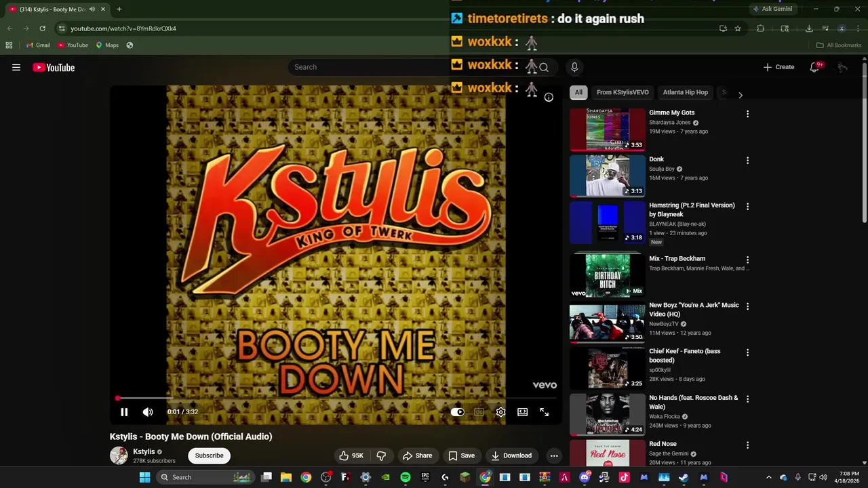Image resolution: width=868 pixels, height=488 pixels.
Task: Pause the video playback
Action: [124, 412]
